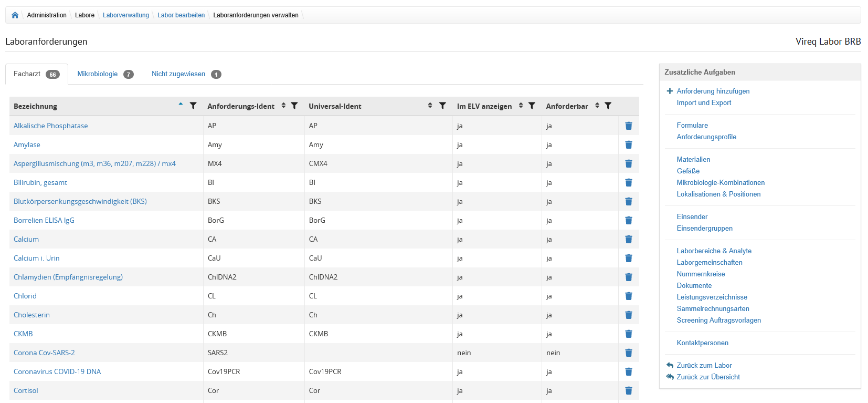868x403 pixels.
Task: Click the Anforderbar column filter icon
Action: [x=608, y=106]
